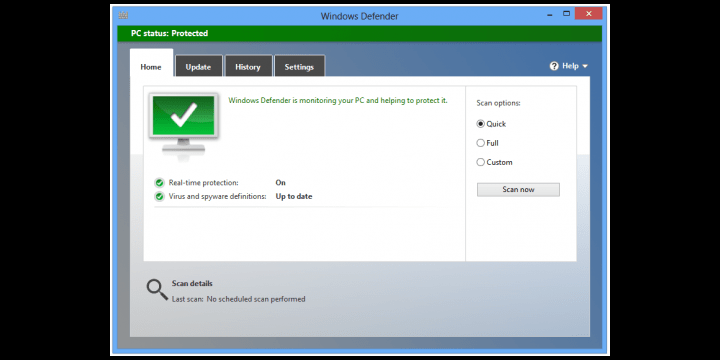Open the Update tab

click(198, 67)
